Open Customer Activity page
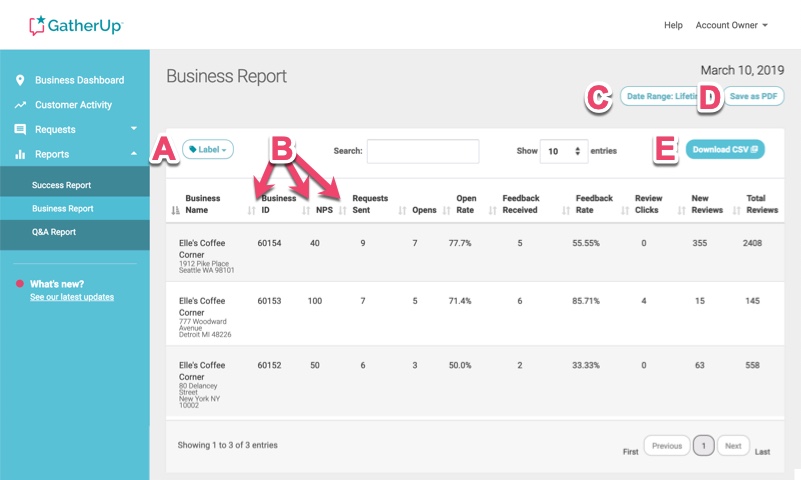The width and height of the screenshot is (801, 480). pos(73,105)
